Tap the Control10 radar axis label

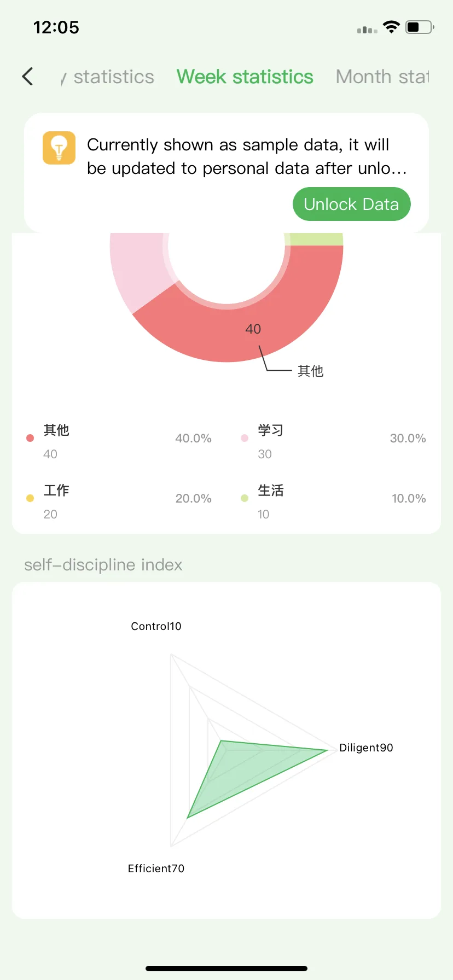point(156,626)
